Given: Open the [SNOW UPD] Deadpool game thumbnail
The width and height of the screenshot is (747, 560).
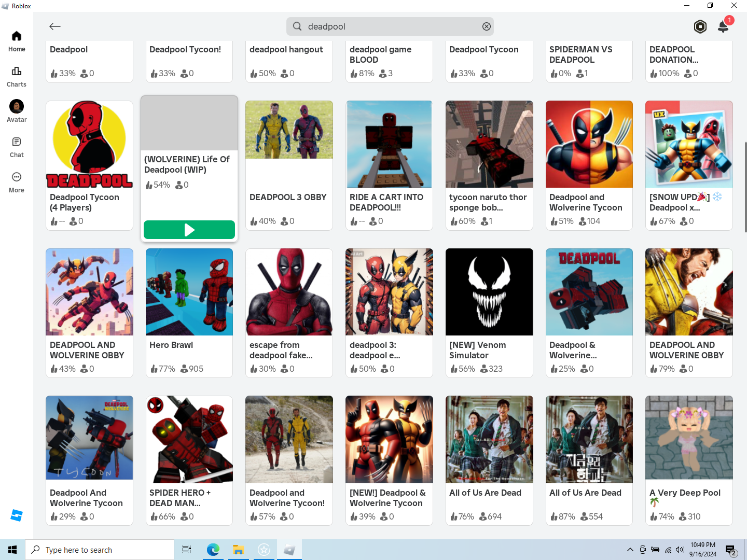Looking at the screenshot, I should coord(689,144).
